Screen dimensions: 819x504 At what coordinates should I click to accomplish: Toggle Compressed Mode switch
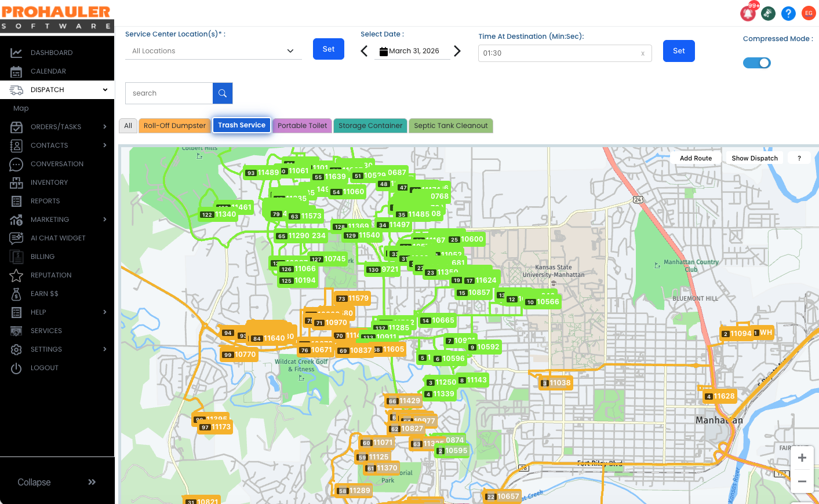pos(757,63)
